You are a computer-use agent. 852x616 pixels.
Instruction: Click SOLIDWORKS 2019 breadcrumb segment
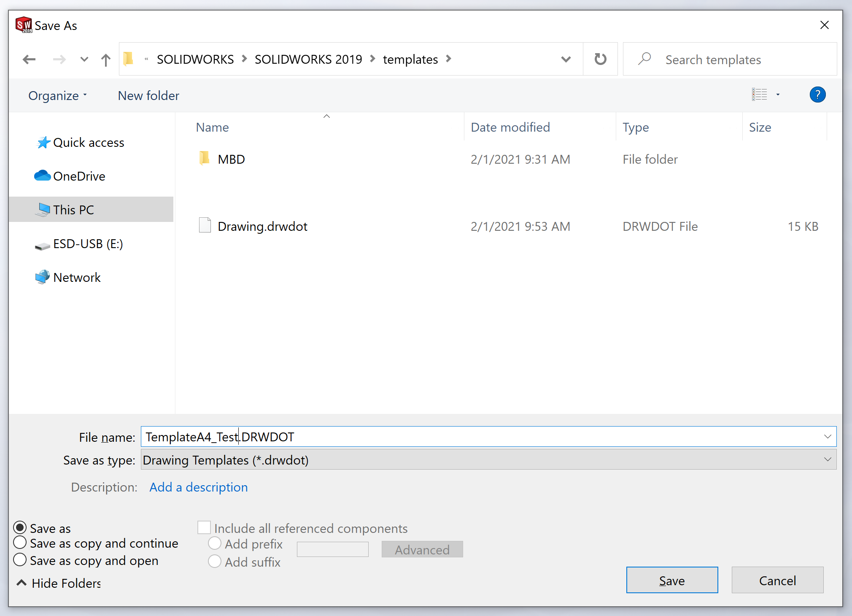308,59
